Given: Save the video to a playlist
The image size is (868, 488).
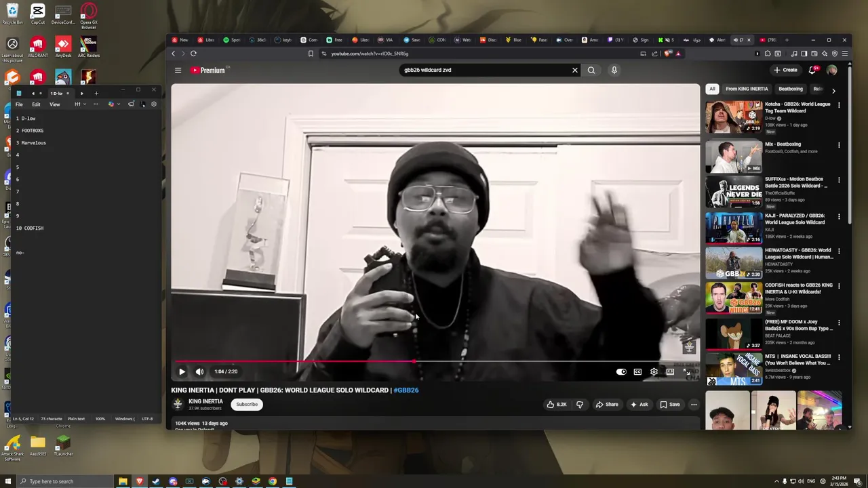Looking at the screenshot, I should click(x=670, y=405).
